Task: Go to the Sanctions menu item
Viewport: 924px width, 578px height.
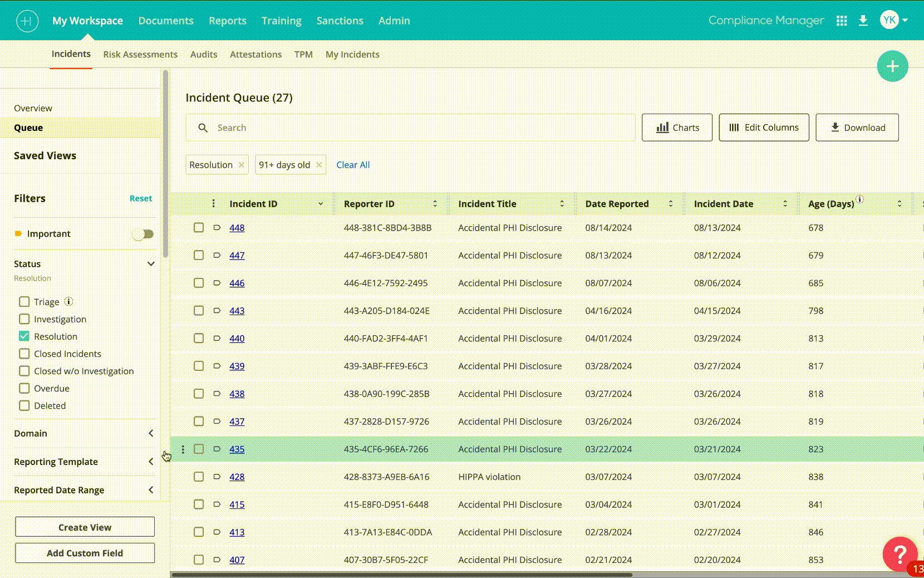Action: tap(340, 21)
